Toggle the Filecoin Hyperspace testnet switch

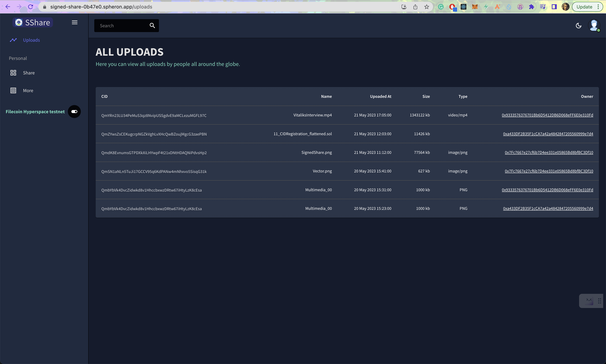[x=74, y=112]
